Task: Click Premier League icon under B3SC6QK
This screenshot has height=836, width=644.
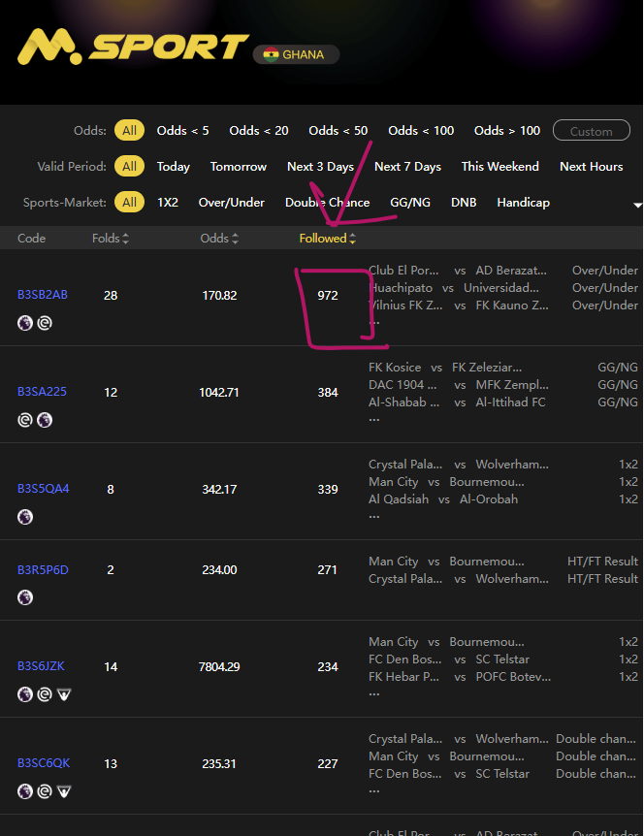Action: (25, 791)
